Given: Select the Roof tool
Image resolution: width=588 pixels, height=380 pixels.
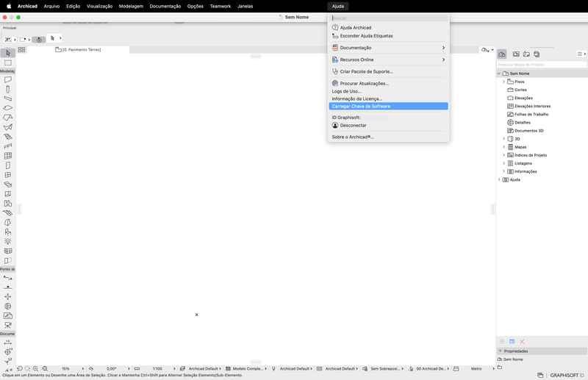Looking at the screenshot, I should point(8,118).
